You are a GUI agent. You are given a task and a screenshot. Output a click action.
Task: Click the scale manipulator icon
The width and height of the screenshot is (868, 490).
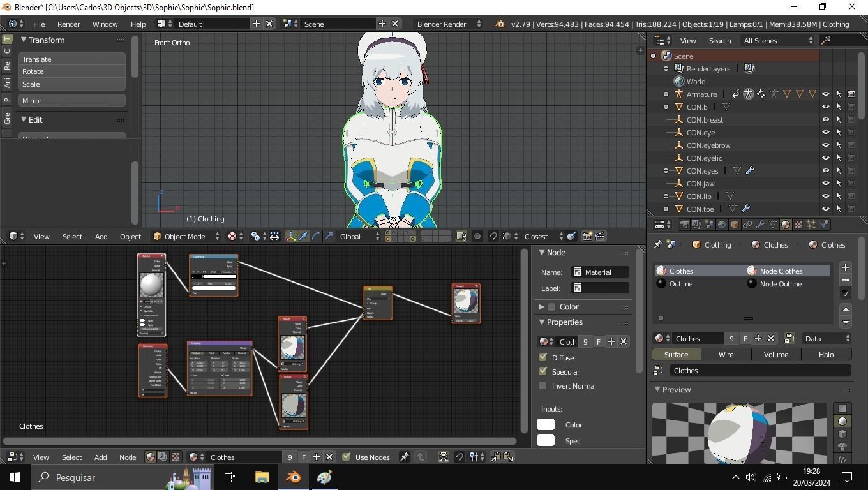[329, 236]
